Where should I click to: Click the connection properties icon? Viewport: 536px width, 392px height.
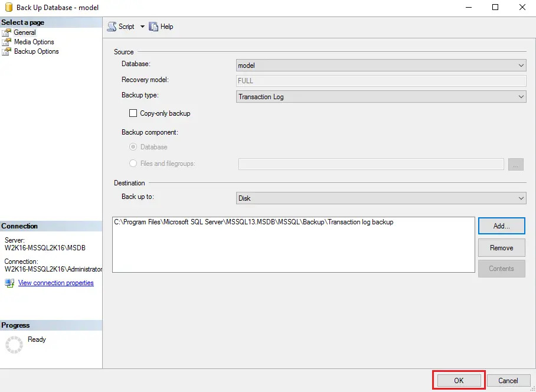point(9,283)
